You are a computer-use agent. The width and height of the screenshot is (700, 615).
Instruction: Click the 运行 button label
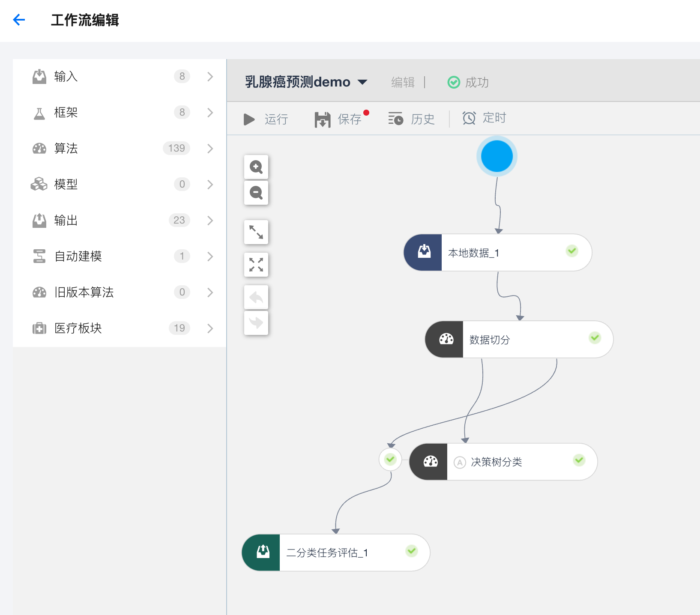[276, 119]
